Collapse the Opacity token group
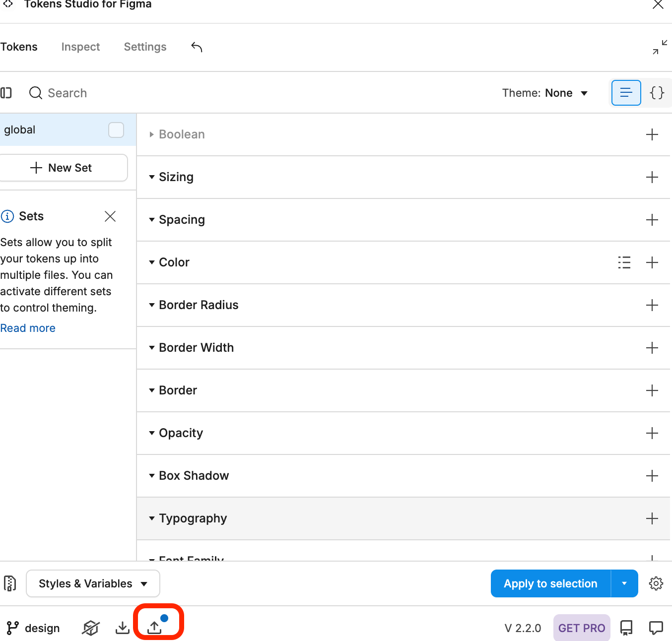This screenshot has height=641, width=672. (152, 433)
